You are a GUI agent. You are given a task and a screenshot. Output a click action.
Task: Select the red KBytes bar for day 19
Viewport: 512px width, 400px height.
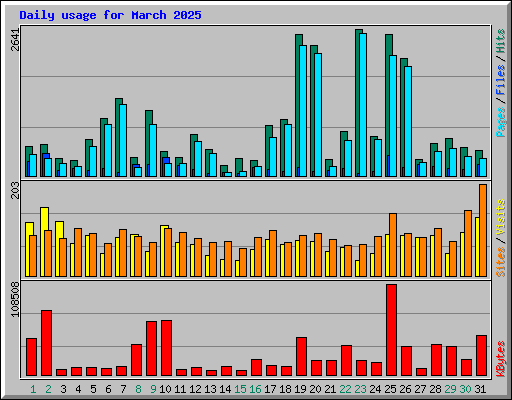[301, 357]
